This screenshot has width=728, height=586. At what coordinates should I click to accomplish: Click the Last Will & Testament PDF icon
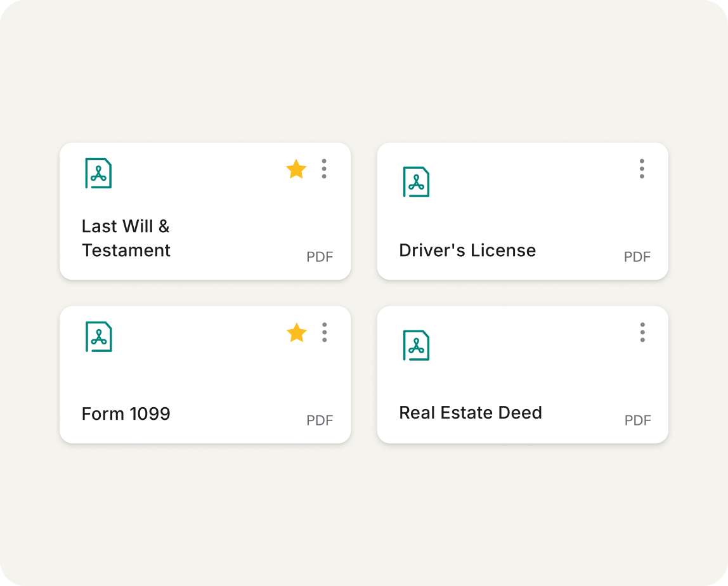pyautogui.click(x=98, y=173)
